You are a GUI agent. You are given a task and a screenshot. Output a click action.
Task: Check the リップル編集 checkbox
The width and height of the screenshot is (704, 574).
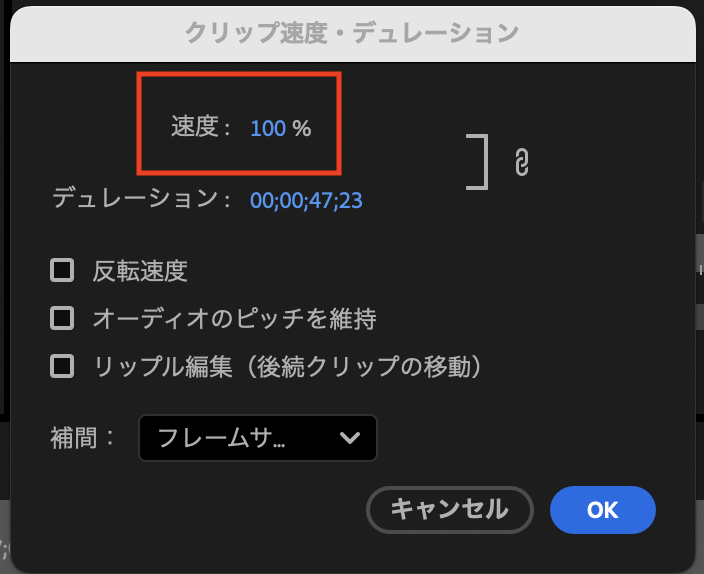63,366
